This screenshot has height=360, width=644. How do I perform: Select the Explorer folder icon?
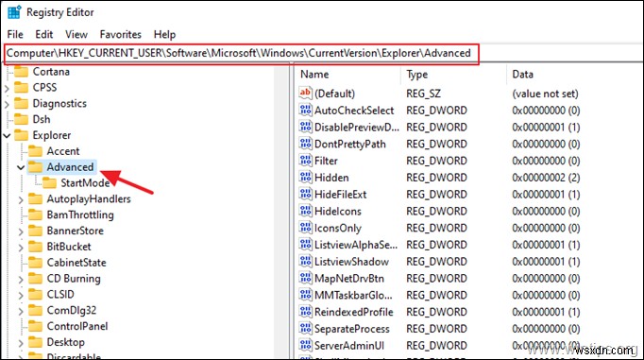(x=22, y=135)
